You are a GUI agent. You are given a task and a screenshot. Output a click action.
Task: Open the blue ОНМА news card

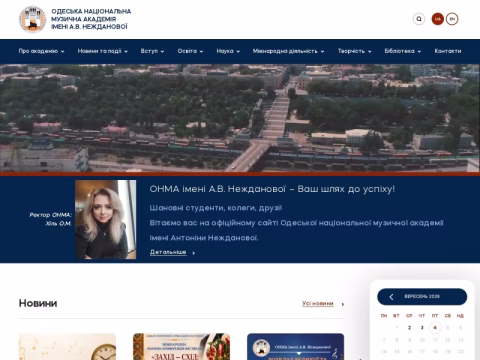tap(295, 346)
